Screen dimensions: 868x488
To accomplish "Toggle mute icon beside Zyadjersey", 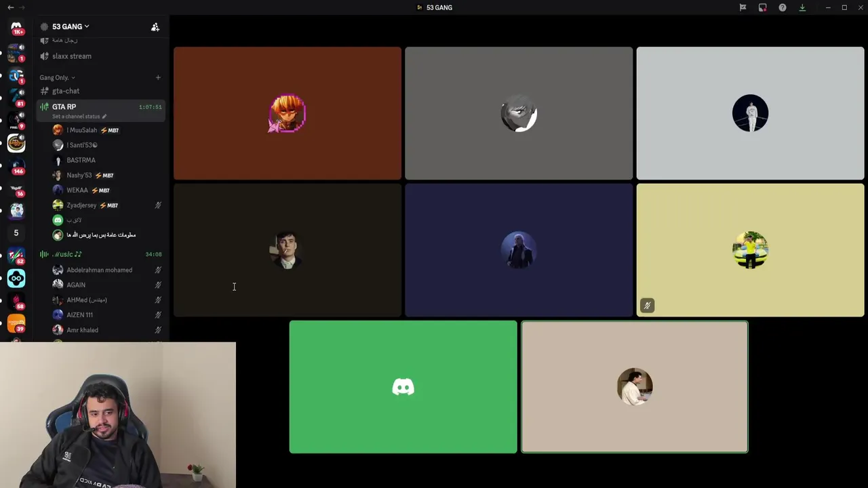I will click(x=158, y=205).
